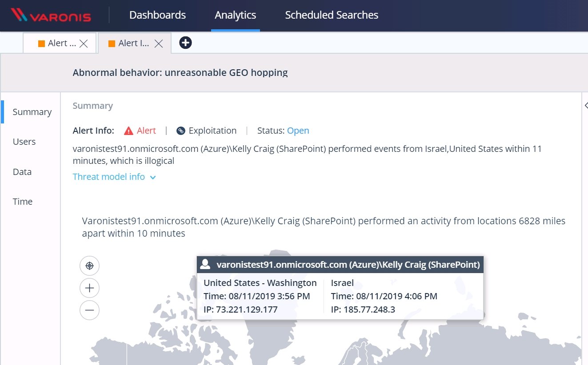Zoom in on the map
This screenshot has height=365, width=588.
pyautogui.click(x=89, y=288)
